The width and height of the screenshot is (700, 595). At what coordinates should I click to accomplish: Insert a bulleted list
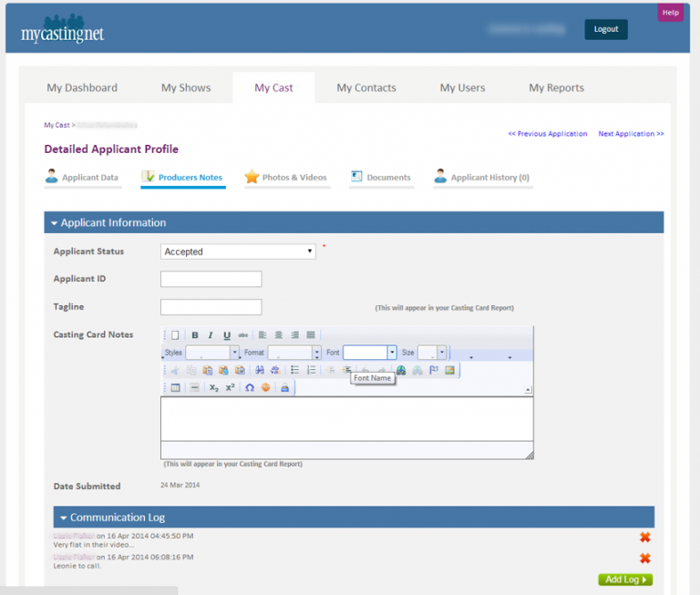(294, 370)
